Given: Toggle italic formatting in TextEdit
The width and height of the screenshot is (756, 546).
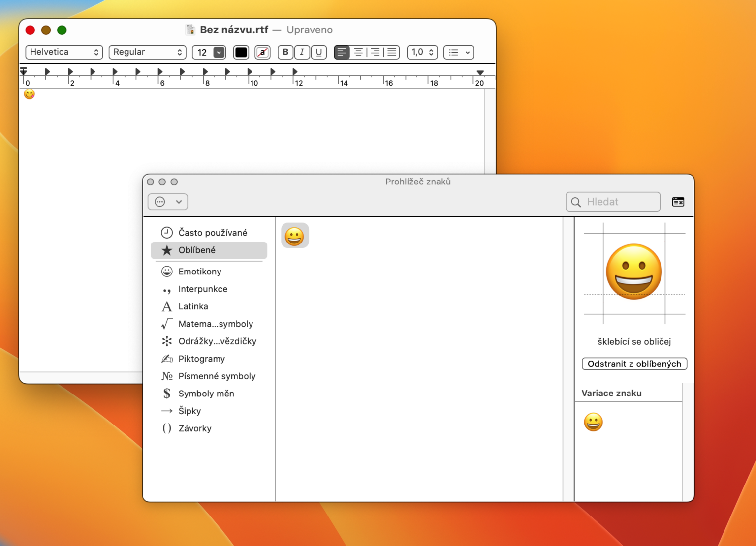Looking at the screenshot, I should (x=302, y=52).
